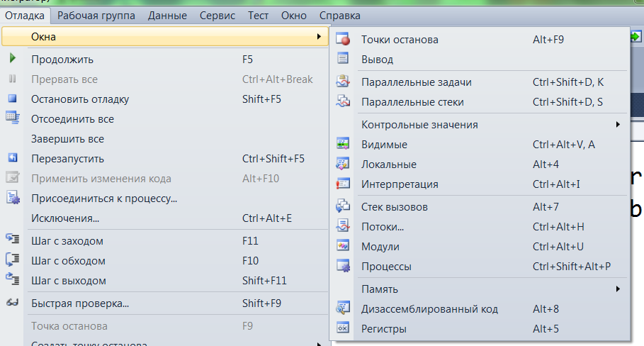The width and height of the screenshot is (644, 346).
Task: Click the Ctrl+Shift+Alt+P shortcut text
Action: tap(572, 267)
